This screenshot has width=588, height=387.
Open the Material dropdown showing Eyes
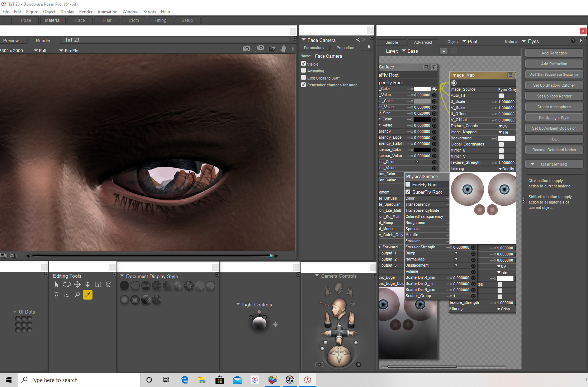[x=530, y=42]
